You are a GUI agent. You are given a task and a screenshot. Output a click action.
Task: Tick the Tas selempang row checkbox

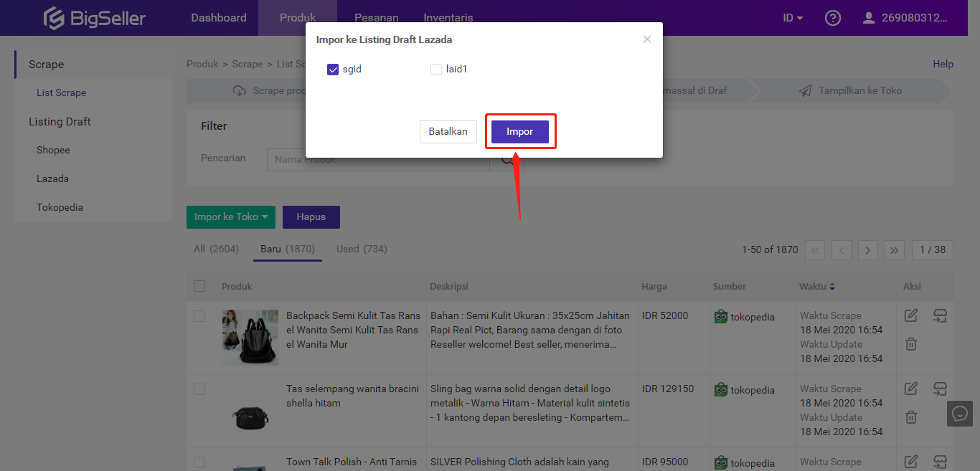(199, 389)
